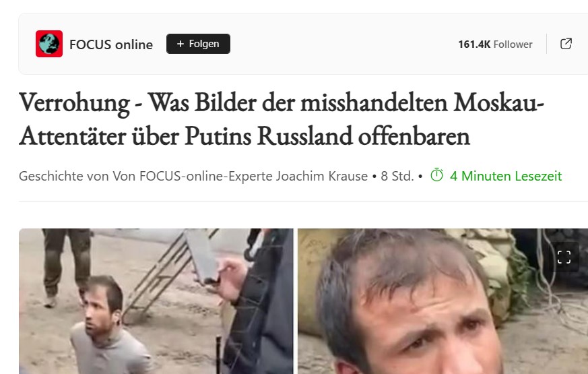588x374 pixels.
Task: Click the "FOCUS-online-Experte" text in the byline
Action: (x=206, y=176)
